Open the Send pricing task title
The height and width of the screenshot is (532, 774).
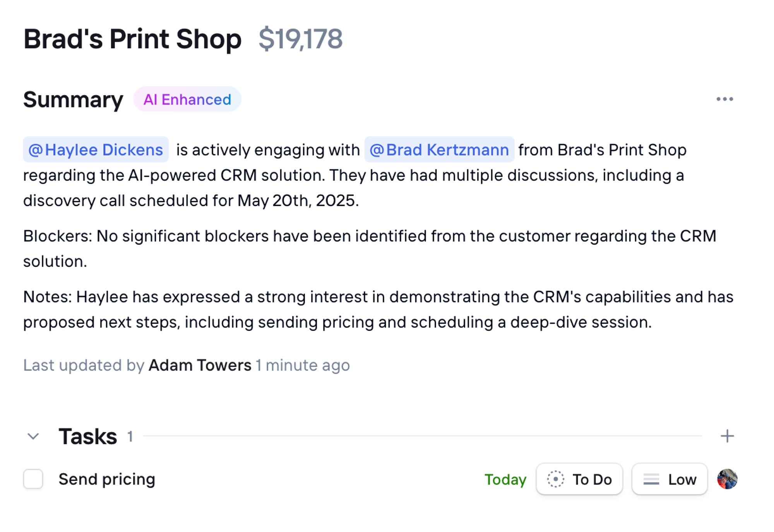107,479
